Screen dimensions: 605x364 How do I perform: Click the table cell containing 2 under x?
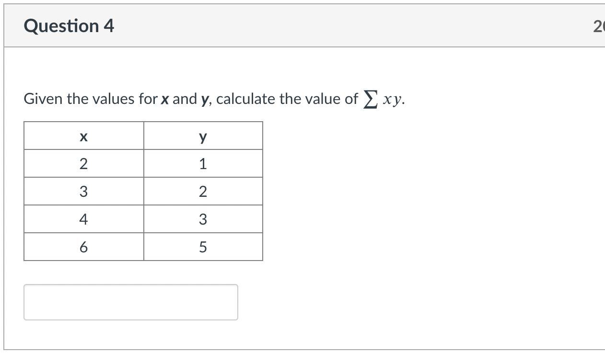83,164
